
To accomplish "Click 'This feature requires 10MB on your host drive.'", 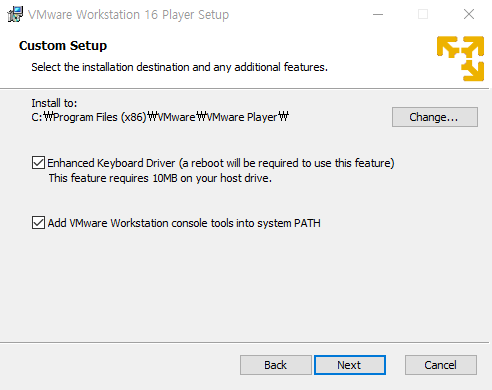I will click(160, 178).
